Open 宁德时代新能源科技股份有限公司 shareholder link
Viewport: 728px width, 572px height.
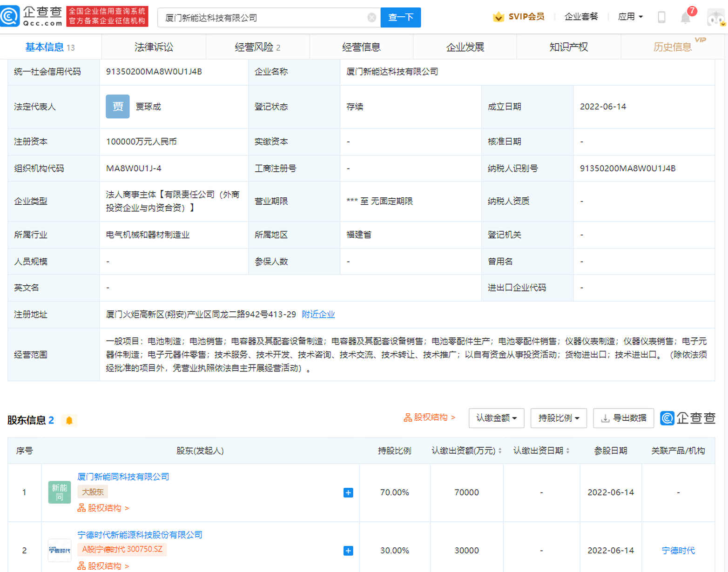[140, 535]
